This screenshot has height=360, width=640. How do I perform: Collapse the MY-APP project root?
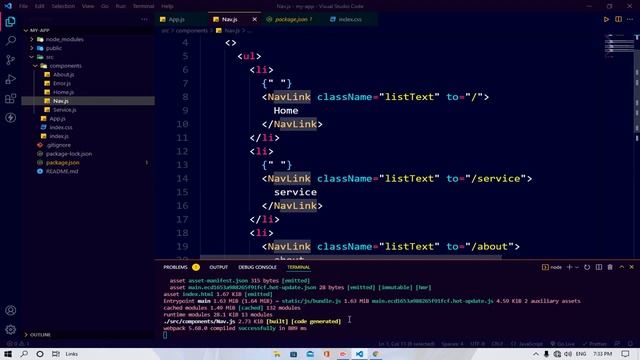click(x=39, y=30)
